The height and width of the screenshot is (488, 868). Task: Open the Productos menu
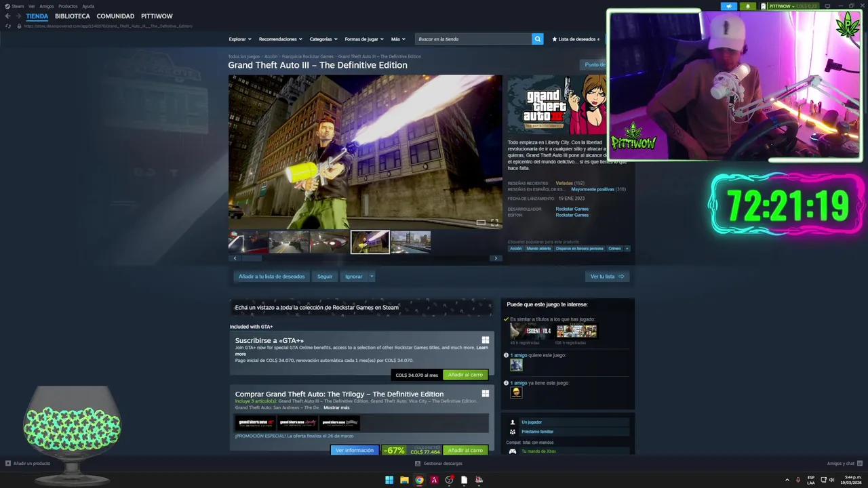coord(68,6)
